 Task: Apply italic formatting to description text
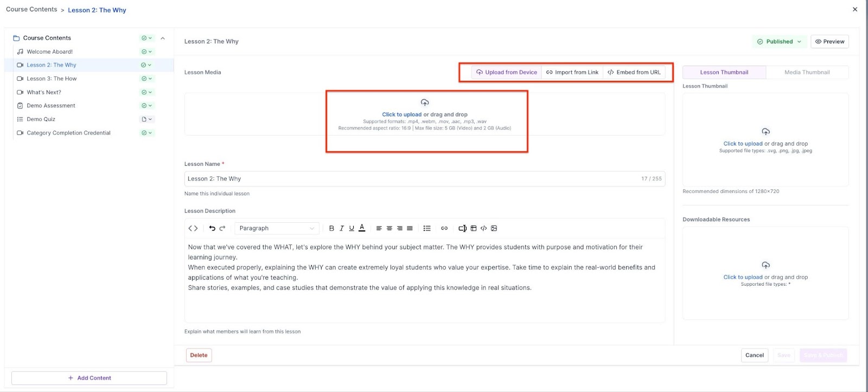coord(342,228)
